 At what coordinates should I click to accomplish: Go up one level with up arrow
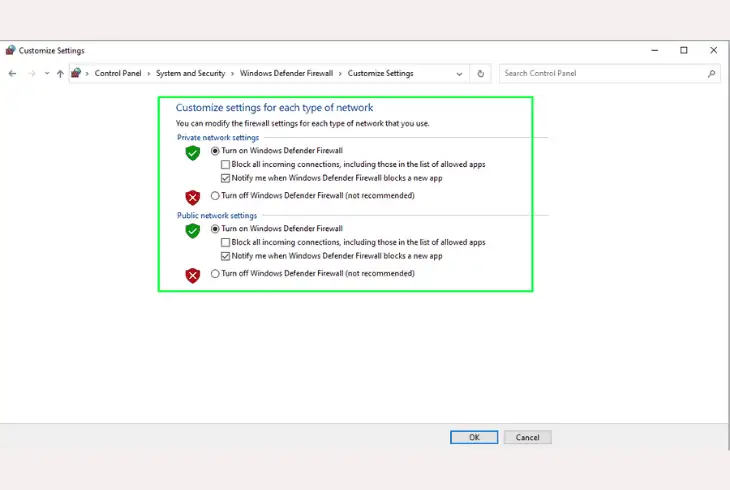point(60,74)
